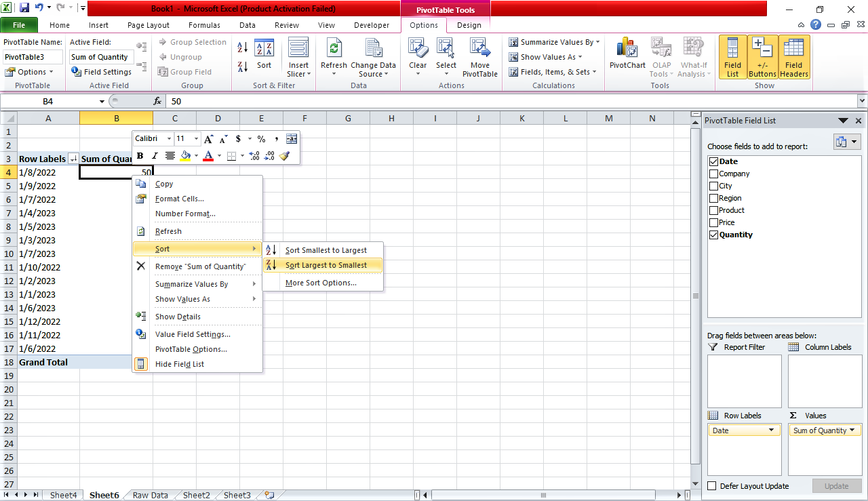868x501 pixels.
Task: Open the Name Box dropdown arrow
Action: click(x=102, y=101)
